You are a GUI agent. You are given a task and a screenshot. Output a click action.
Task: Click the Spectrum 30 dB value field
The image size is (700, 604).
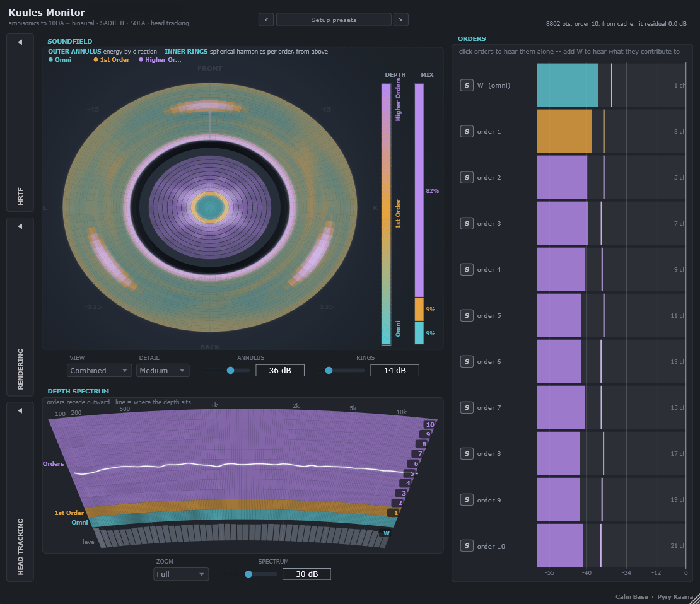coord(306,574)
